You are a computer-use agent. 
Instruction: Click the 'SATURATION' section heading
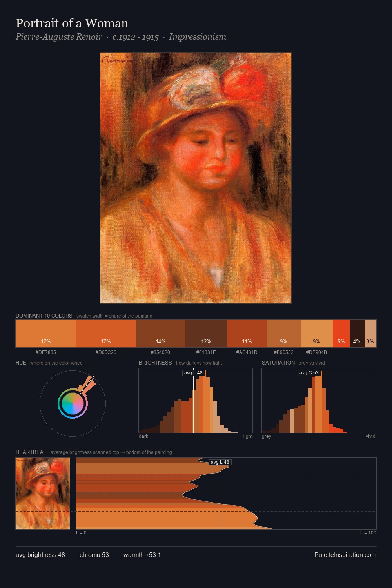[278, 363]
